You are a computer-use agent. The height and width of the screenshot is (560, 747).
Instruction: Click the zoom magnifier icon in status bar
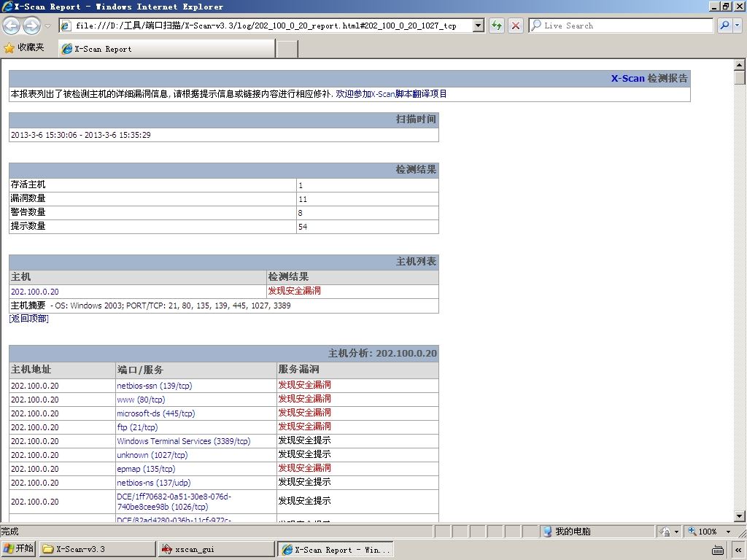click(x=692, y=531)
